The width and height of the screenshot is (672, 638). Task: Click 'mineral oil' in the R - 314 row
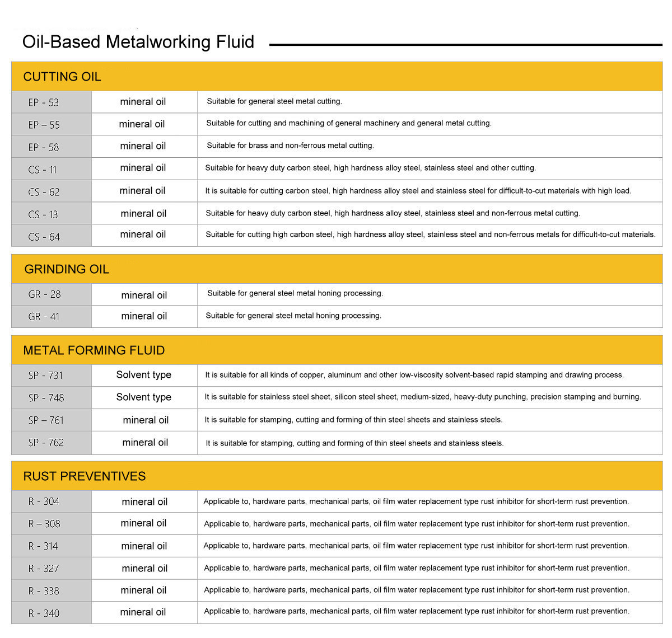click(144, 546)
